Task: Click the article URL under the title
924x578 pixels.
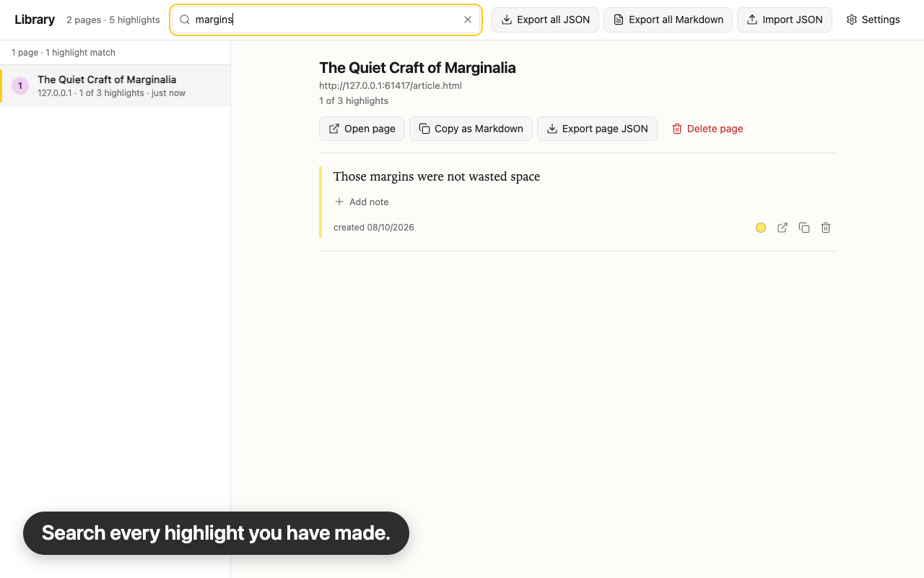Action: pos(391,85)
